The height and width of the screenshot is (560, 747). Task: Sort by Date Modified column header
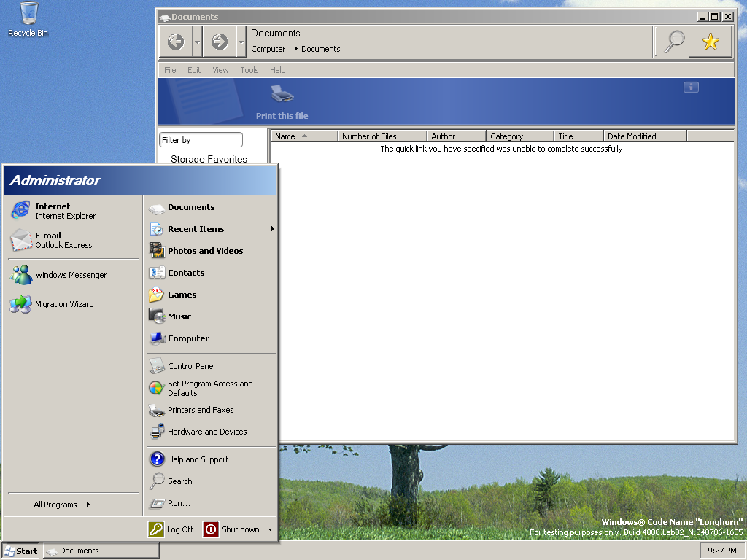coord(645,136)
